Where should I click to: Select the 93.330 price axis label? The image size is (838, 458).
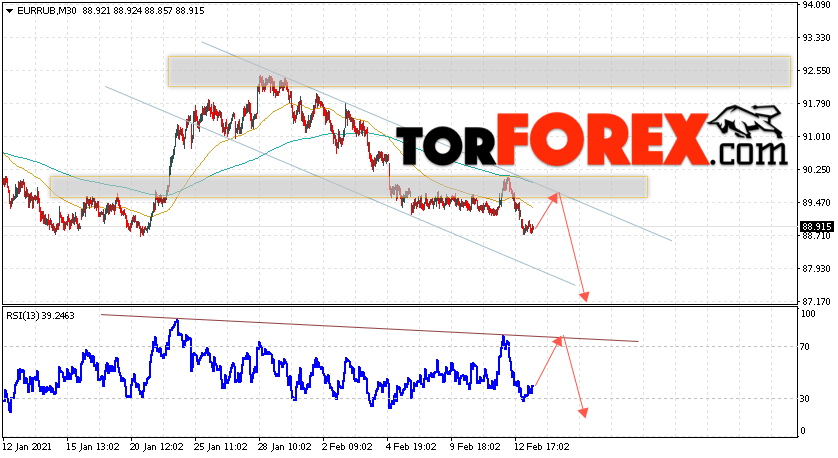click(x=816, y=38)
